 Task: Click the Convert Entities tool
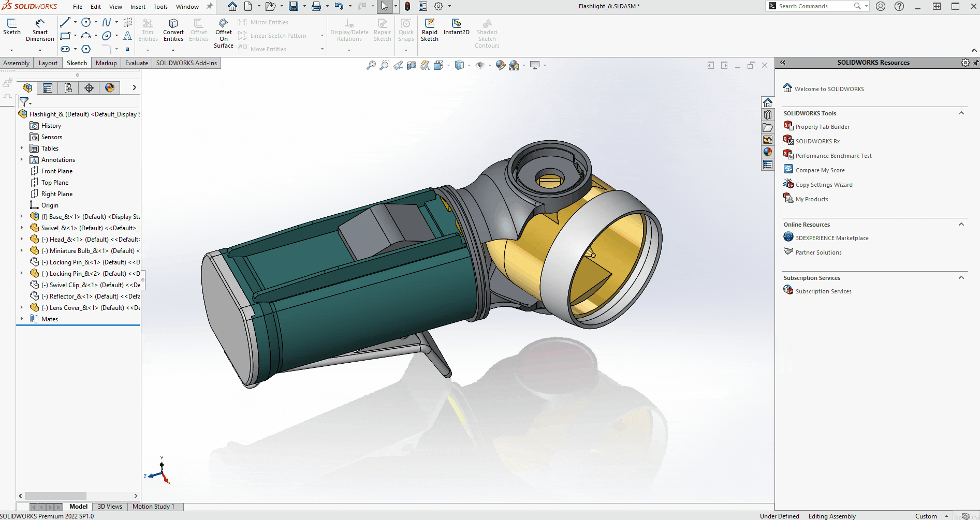point(173,30)
